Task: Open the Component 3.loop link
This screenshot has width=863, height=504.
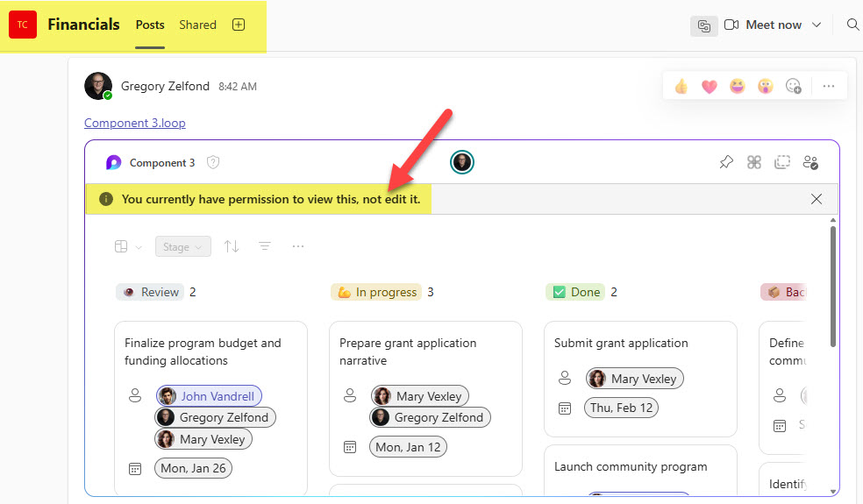Action: 135,123
